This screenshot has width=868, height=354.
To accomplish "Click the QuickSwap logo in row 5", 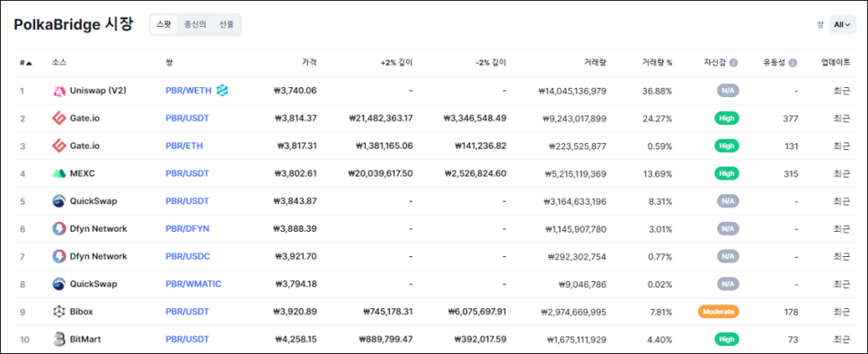I will coord(58,201).
